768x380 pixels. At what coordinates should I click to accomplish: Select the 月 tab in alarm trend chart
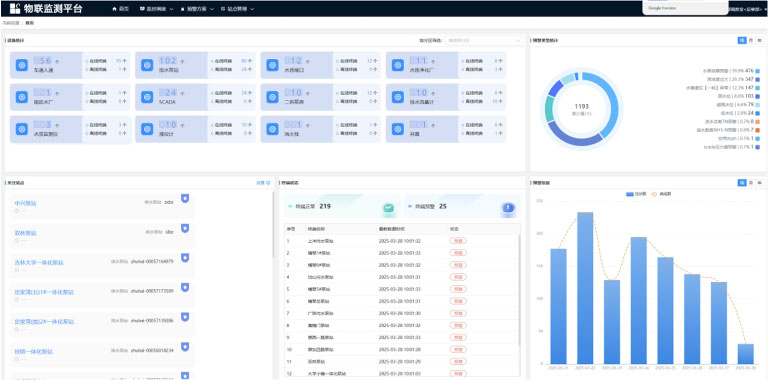(751, 183)
